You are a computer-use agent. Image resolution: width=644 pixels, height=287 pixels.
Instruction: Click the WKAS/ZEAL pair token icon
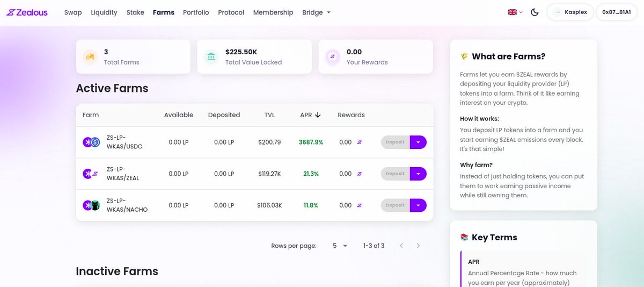pyautogui.click(x=91, y=174)
